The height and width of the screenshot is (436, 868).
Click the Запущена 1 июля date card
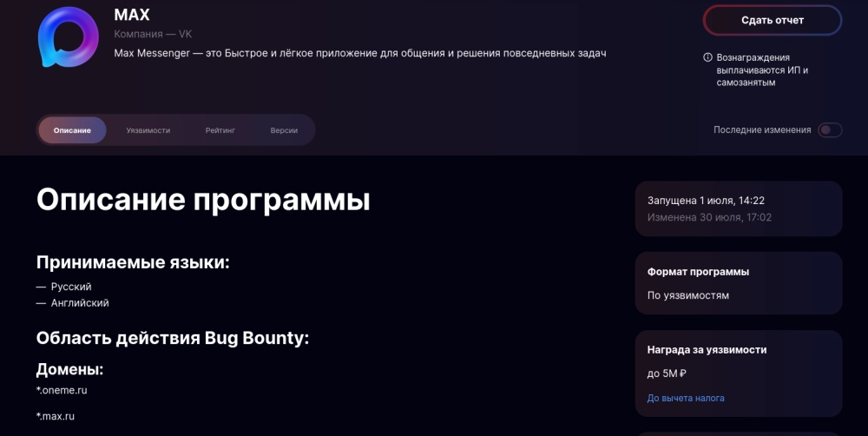(x=739, y=208)
